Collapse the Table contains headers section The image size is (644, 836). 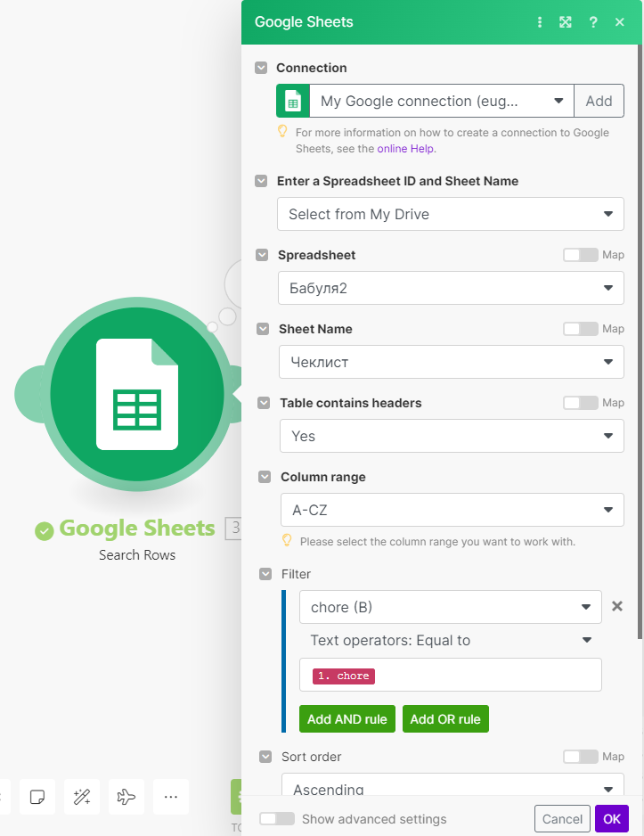[x=264, y=403]
